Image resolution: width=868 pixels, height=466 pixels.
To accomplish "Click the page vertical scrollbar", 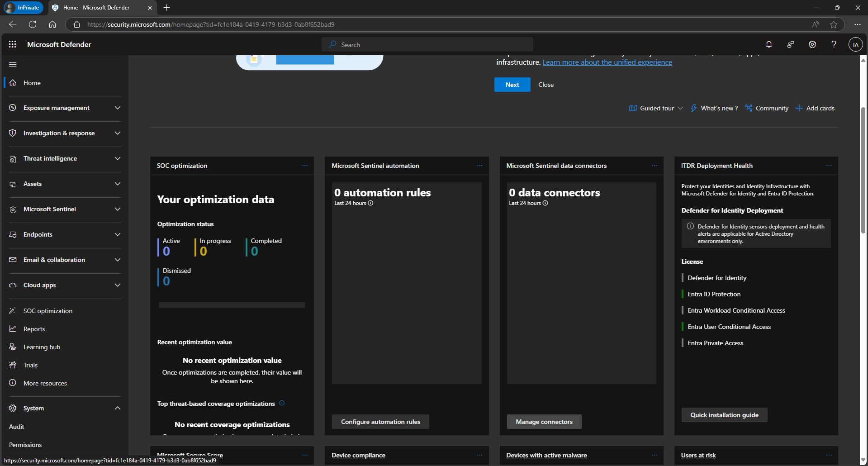I will 863,171.
